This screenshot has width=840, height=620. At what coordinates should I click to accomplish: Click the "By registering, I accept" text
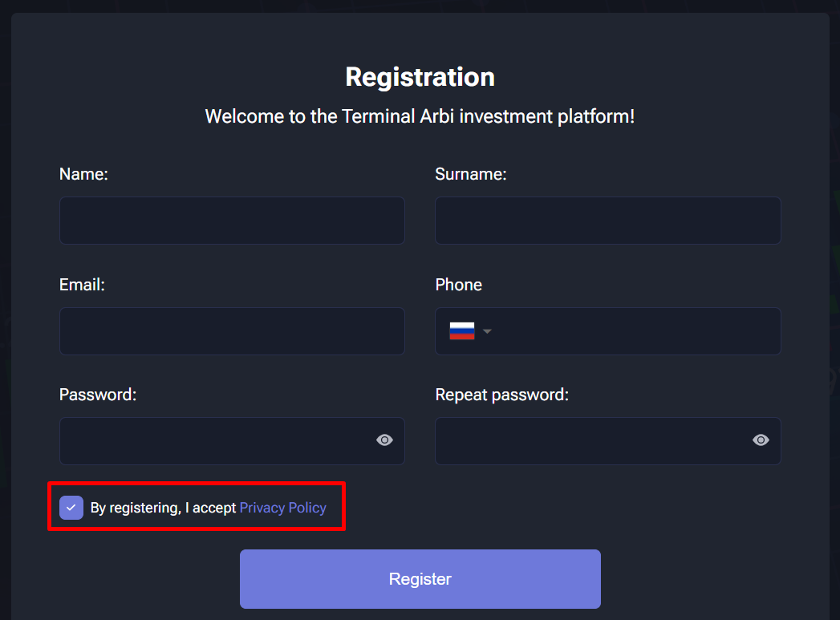coord(163,508)
